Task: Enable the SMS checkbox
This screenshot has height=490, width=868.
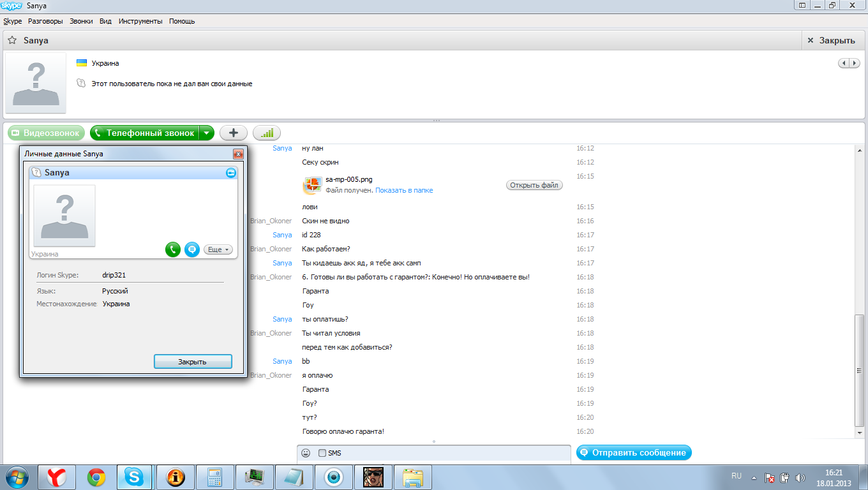Action: (322, 453)
